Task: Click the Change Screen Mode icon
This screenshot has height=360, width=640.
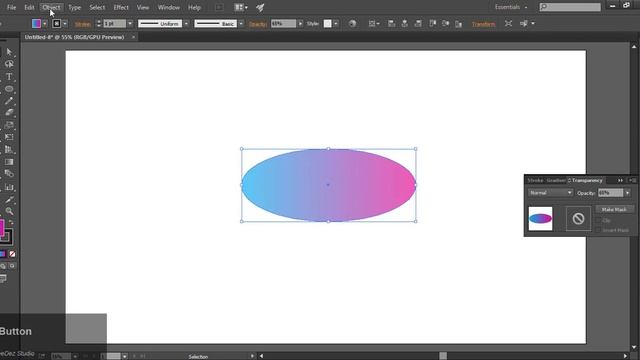Action: [3, 279]
